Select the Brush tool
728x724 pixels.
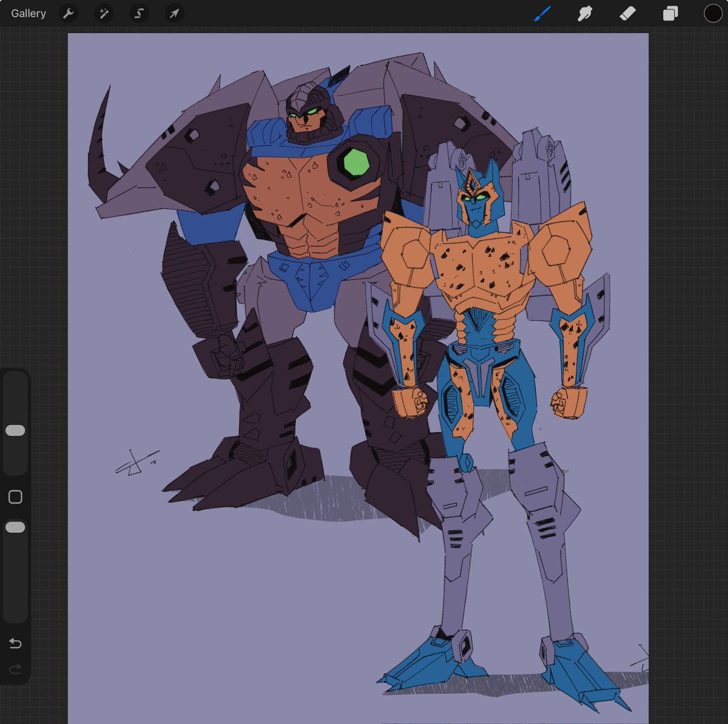[x=542, y=13]
